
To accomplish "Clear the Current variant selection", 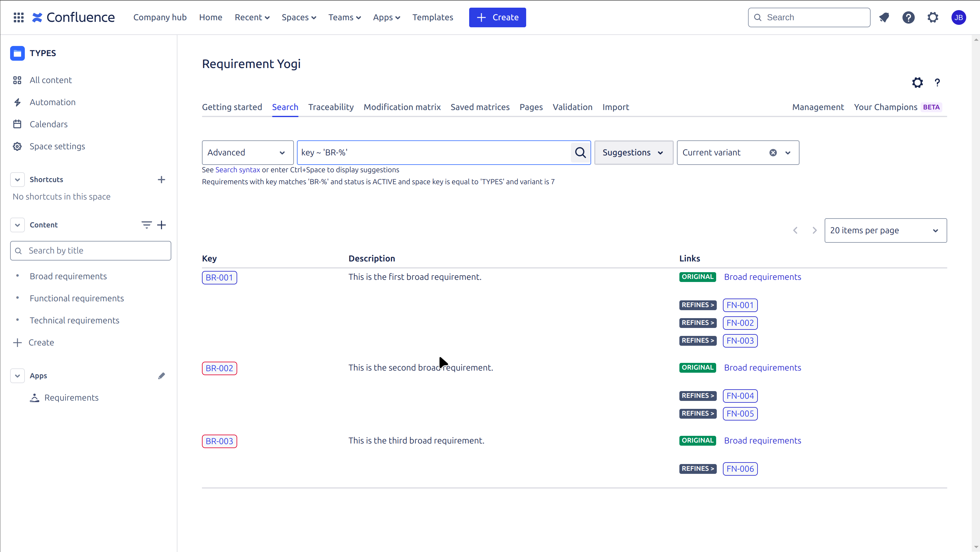I will 773,153.
